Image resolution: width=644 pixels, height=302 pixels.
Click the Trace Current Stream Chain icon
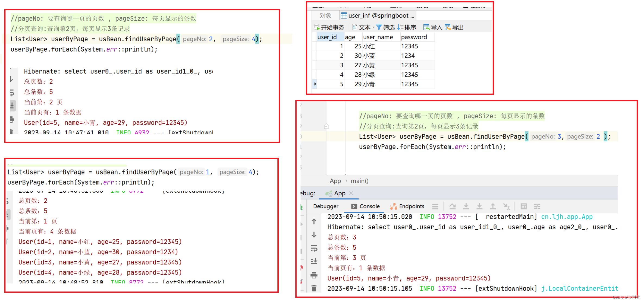pyautogui.click(x=537, y=207)
